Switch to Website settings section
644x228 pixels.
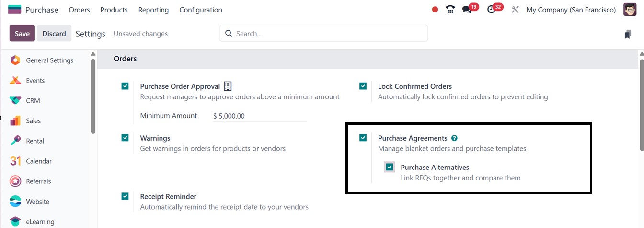[37, 202]
